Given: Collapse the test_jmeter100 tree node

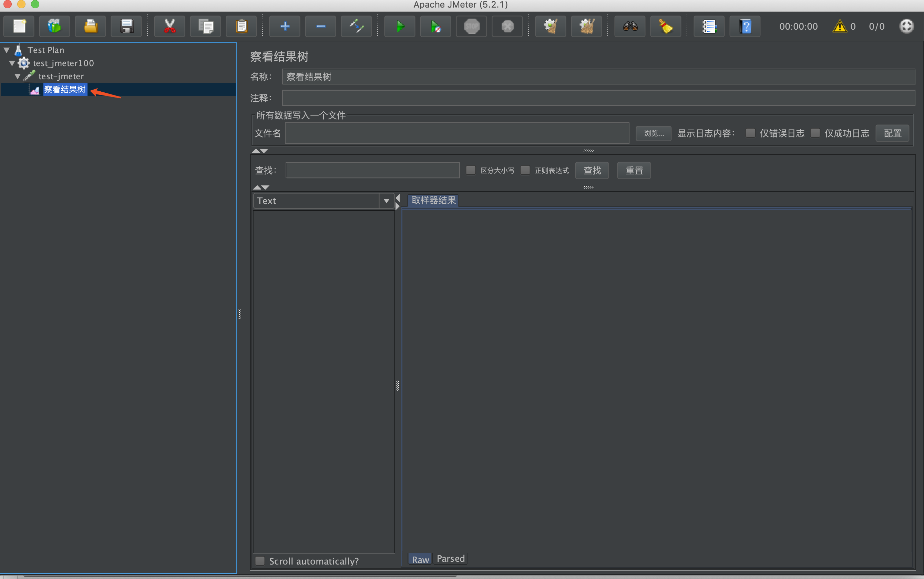Looking at the screenshot, I should coord(12,63).
